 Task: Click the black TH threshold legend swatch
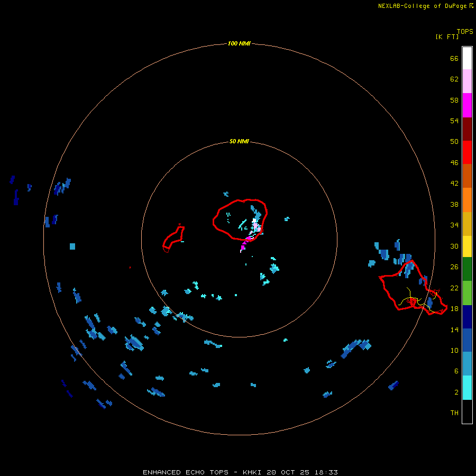(x=467, y=411)
